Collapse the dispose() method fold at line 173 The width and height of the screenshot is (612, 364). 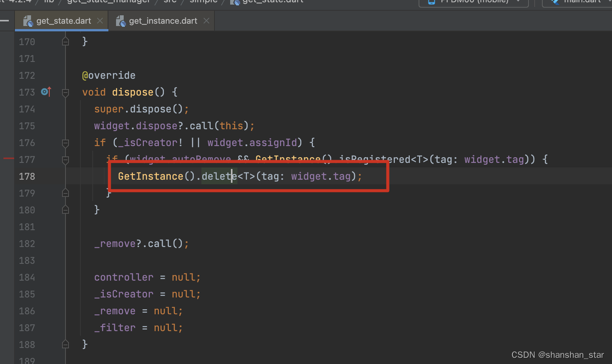click(66, 92)
